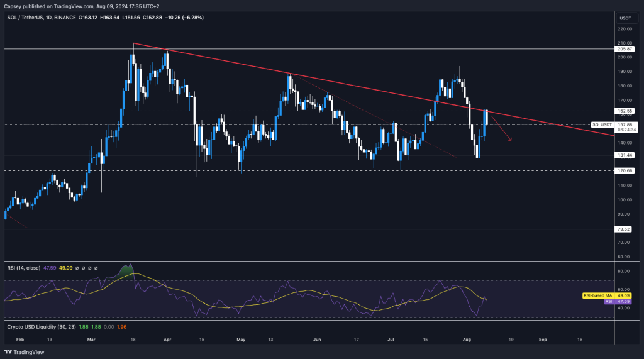Click the 205.87 price level label
The height and width of the screenshot is (359, 644).
(x=625, y=49)
